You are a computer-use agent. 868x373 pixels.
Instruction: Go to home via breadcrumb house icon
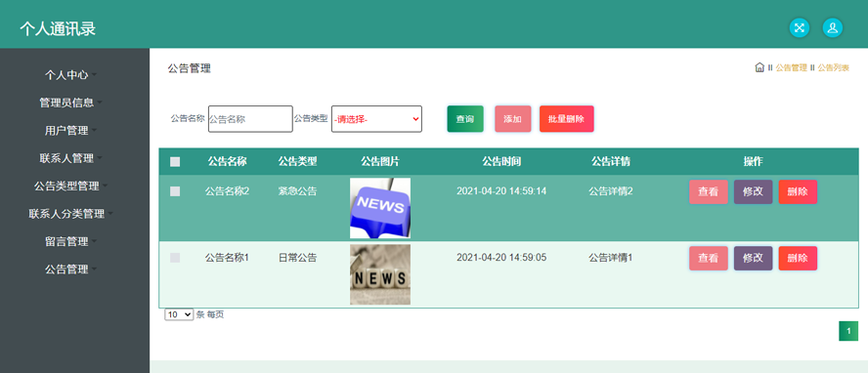759,67
